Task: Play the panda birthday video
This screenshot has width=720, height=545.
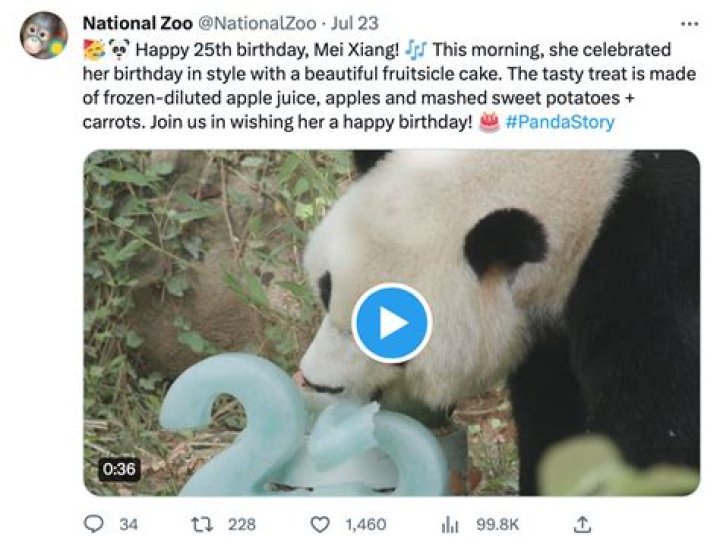Action: (x=392, y=323)
